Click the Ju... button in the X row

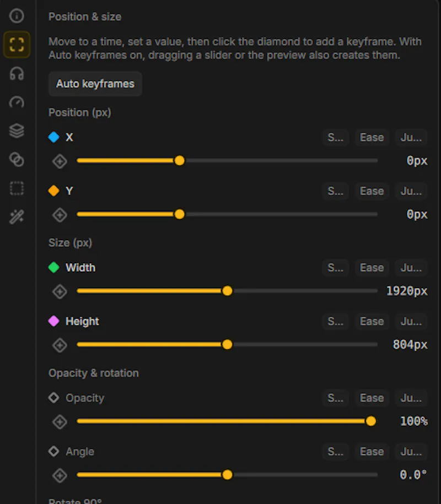click(411, 138)
